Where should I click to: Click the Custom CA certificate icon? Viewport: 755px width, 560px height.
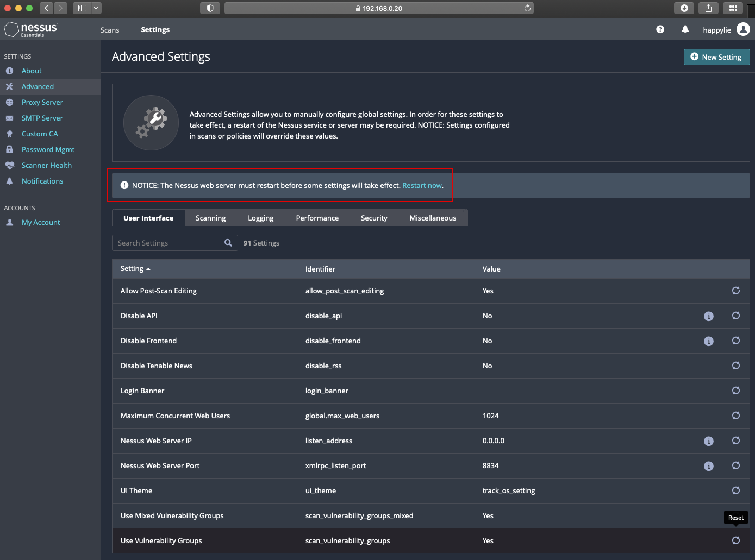click(x=9, y=134)
